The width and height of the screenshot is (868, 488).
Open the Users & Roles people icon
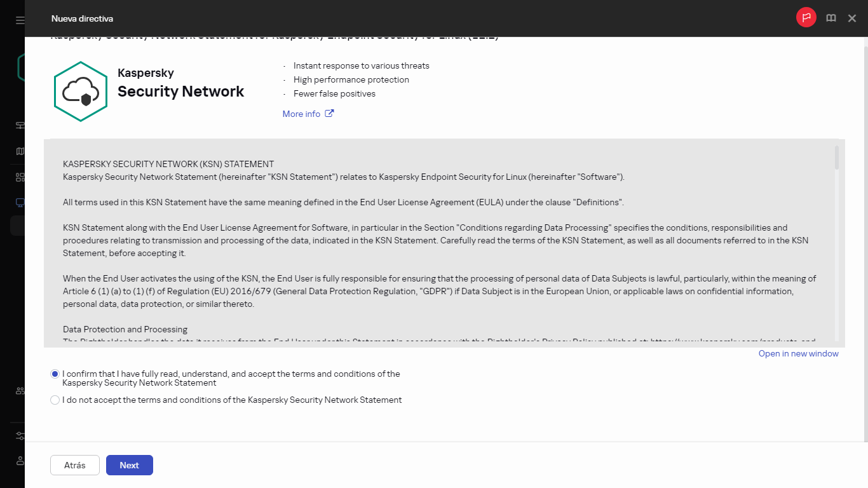point(19,392)
